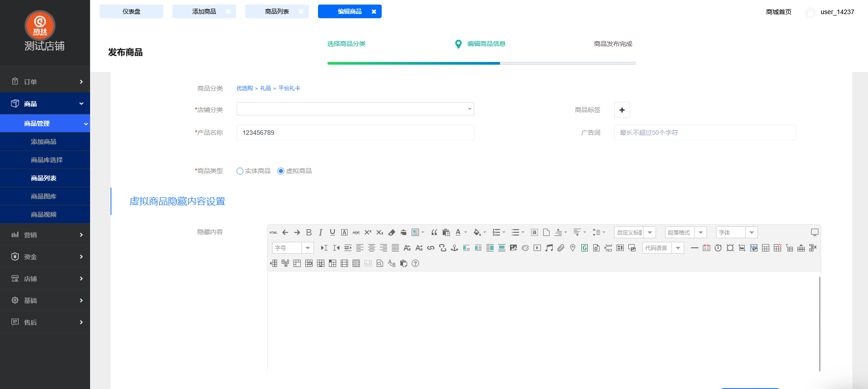Click the 广告词 input field
Screen dimensions: 868x389
705,133
